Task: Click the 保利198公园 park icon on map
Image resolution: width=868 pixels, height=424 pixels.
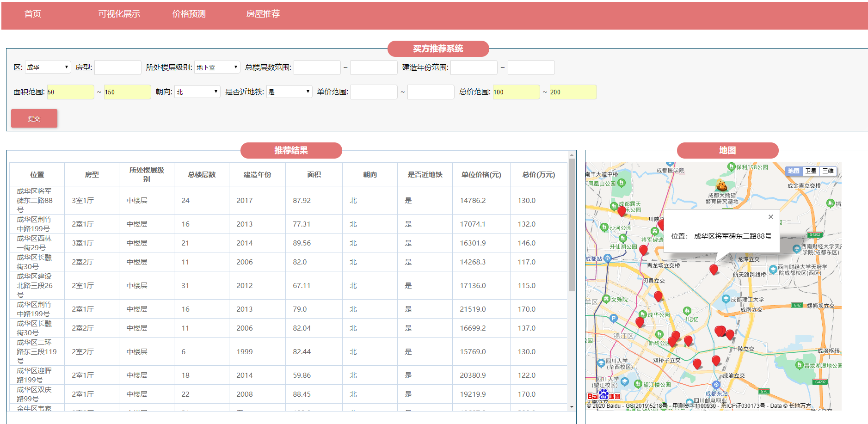Action: coord(731,166)
